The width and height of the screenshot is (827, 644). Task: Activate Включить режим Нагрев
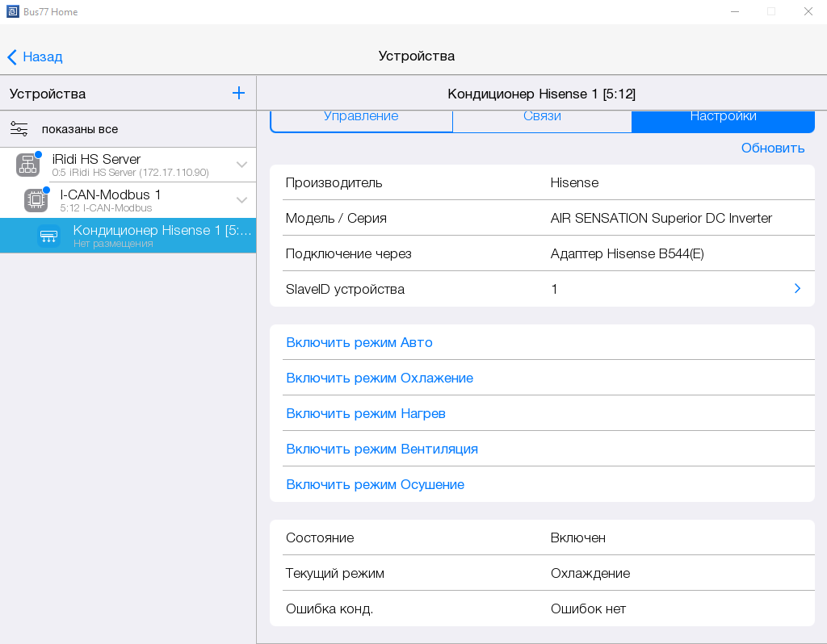(x=366, y=413)
